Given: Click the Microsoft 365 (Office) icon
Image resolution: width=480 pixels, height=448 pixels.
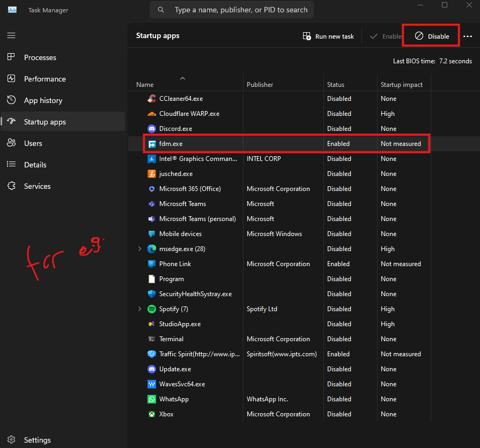Looking at the screenshot, I should click(x=152, y=189).
